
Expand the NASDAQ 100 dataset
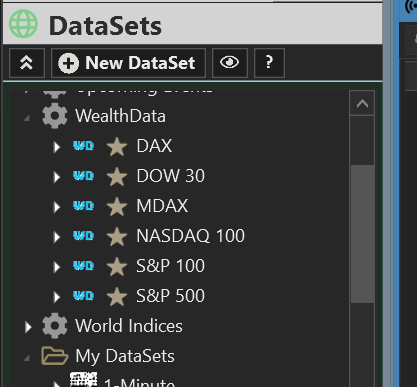coord(57,237)
